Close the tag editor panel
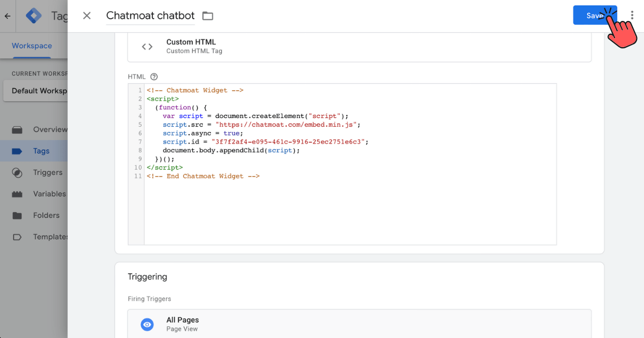 [x=87, y=16]
